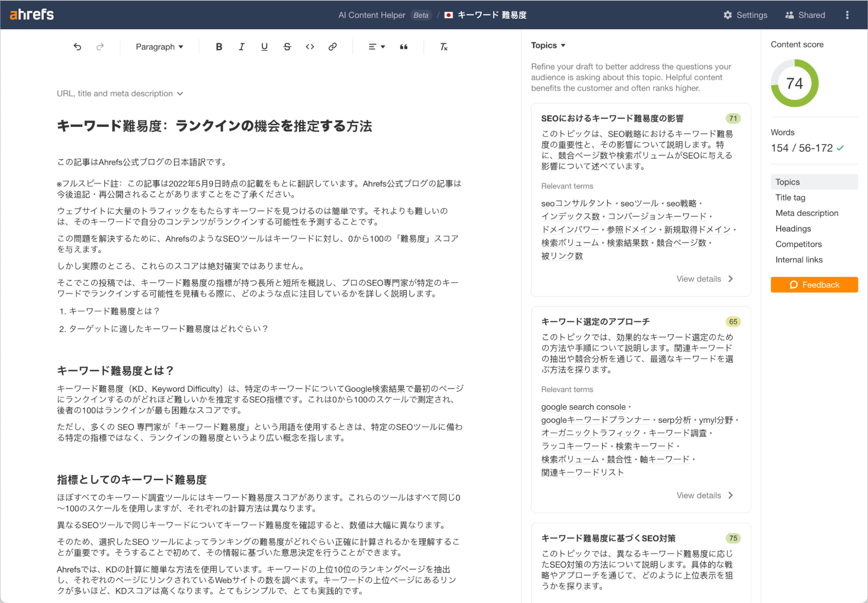Select Internal links in sidebar

pos(799,260)
